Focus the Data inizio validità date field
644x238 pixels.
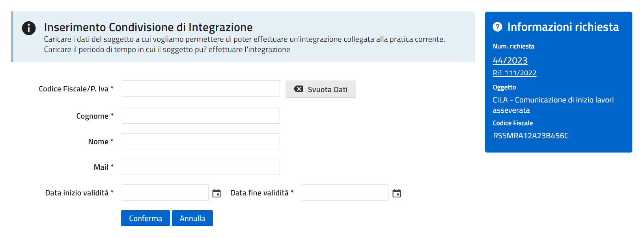point(165,193)
